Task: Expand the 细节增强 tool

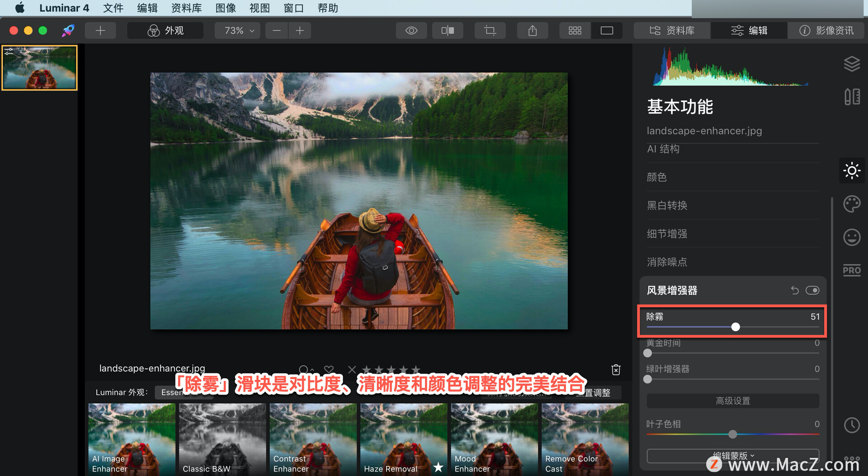Action: 733,234
